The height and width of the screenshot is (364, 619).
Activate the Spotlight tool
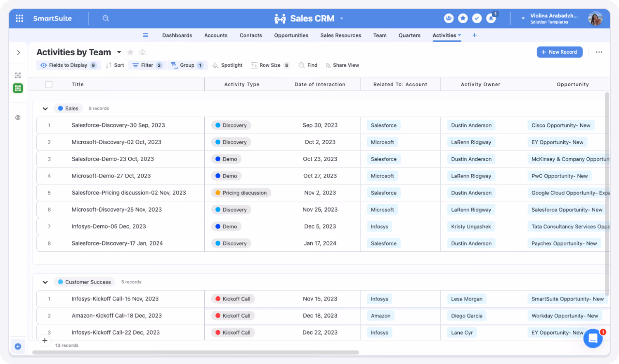[x=227, y=65]
